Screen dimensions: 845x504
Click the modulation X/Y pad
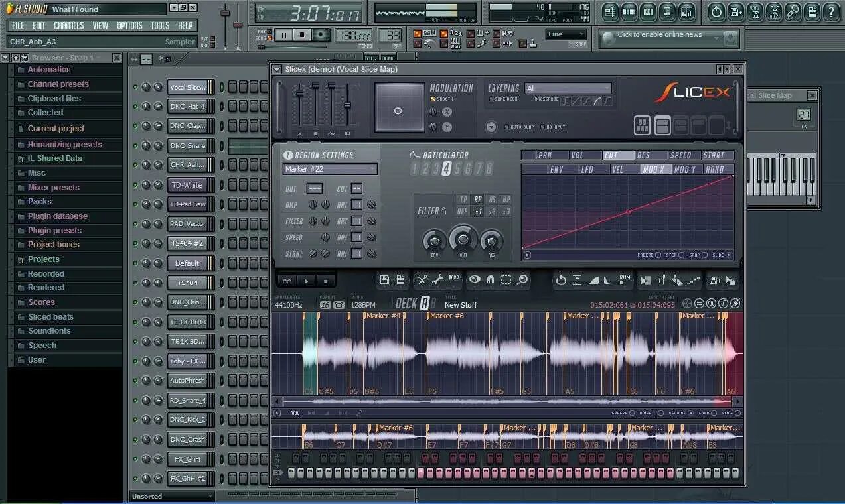[399, 107]
